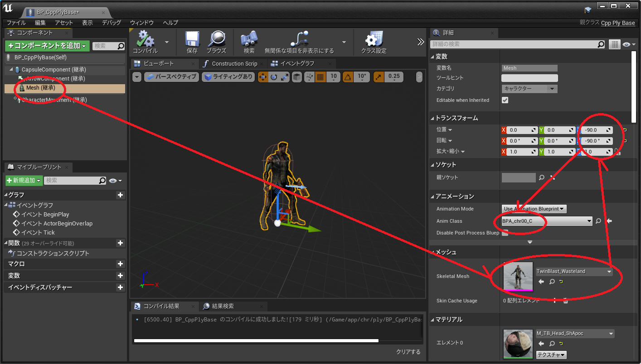
Task: Click the transform coordinate system cube icon
Action: 297,77
